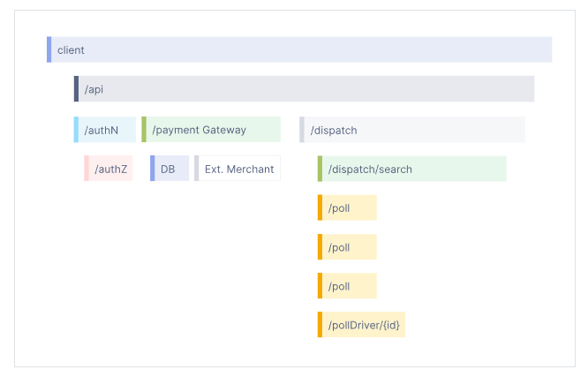Select the /pollDriver/{id} span

(364, 325)
